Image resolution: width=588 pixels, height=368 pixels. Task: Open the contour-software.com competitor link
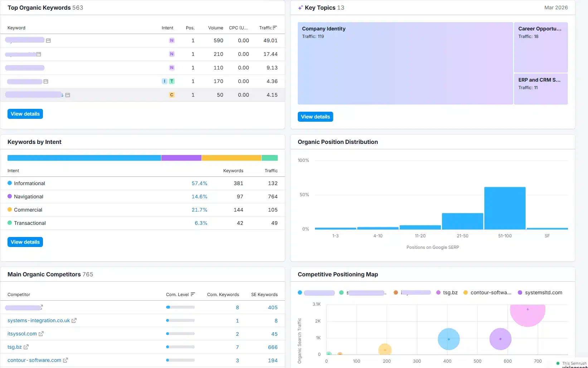[x=34, y=360]
